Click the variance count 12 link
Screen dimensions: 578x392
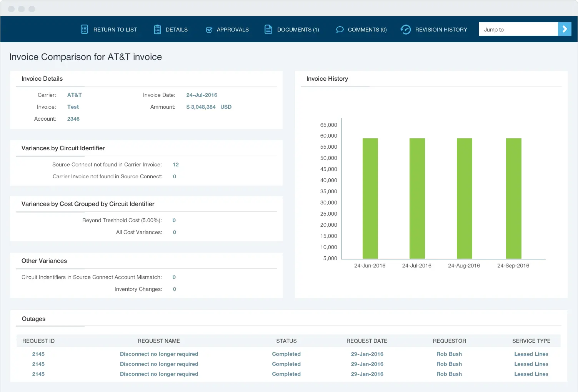[x=176, y=164]
